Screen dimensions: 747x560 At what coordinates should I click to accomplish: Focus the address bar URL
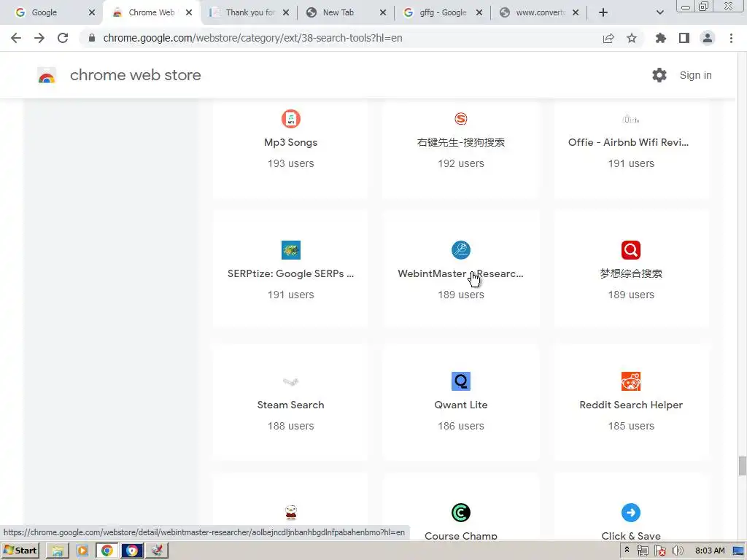(252, 38)
